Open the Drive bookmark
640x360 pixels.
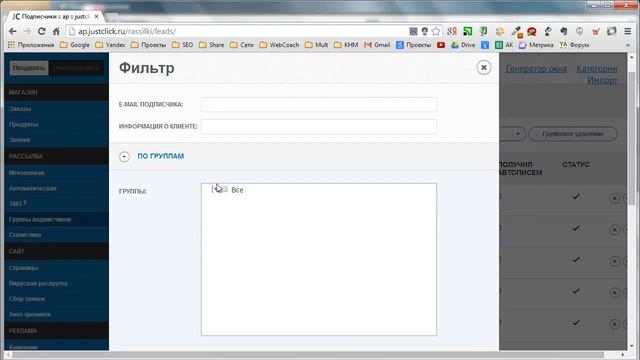[463, 45]
